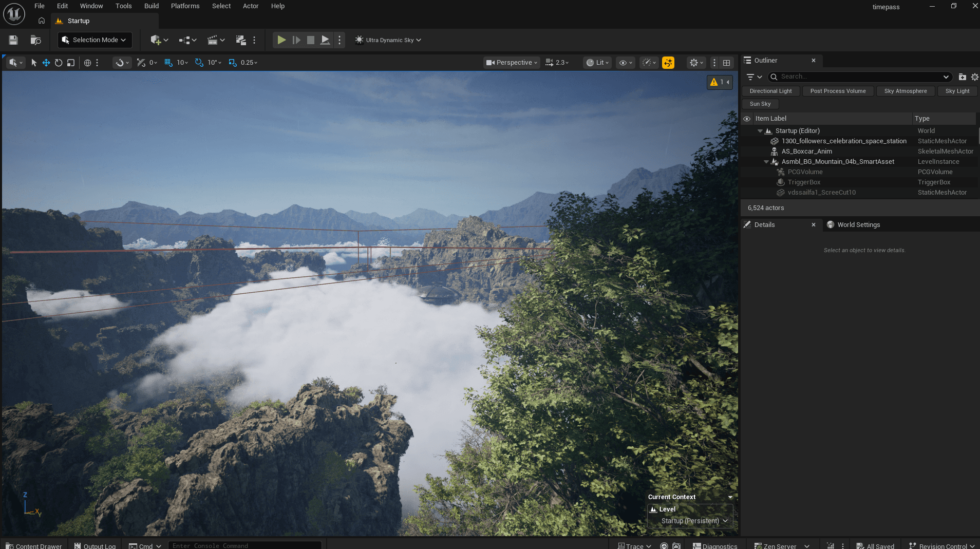Toggle scale snapping

233,63
